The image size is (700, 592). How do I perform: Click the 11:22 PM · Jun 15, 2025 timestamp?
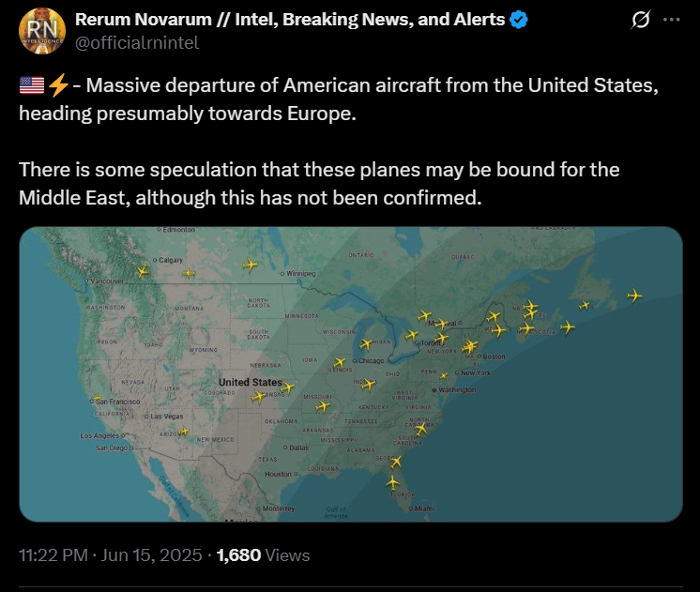tap(111, 555)
